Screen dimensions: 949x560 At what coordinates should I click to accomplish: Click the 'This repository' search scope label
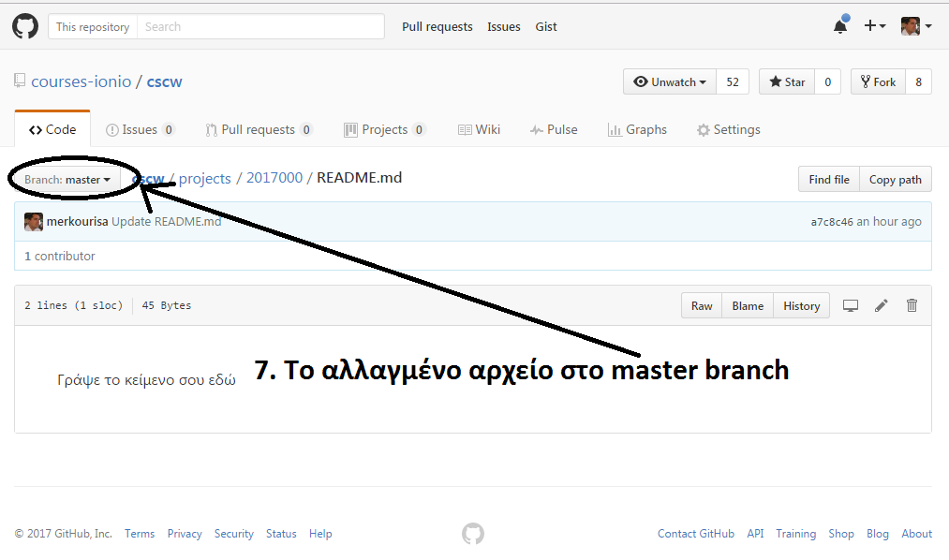(93, 26)
